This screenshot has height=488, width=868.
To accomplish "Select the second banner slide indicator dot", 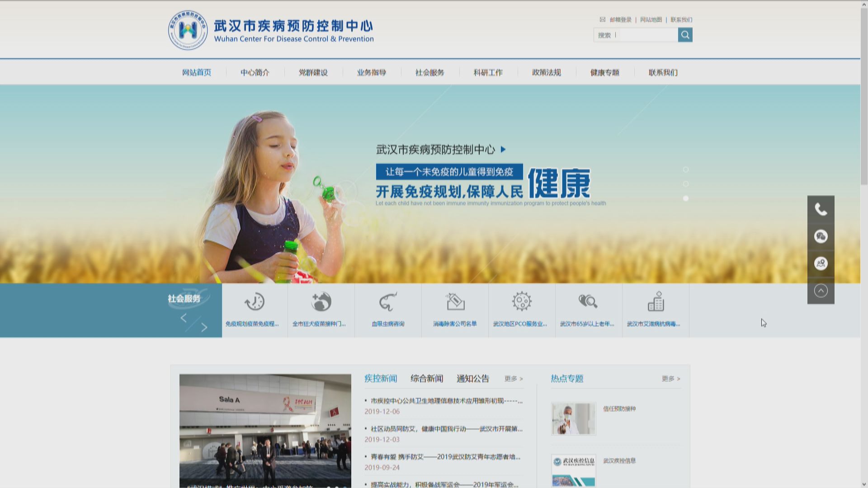I will (686, 184).
